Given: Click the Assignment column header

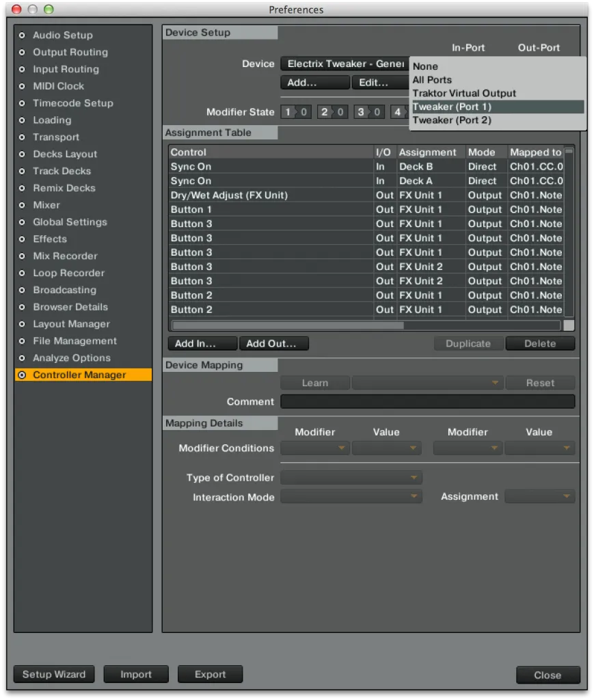Looking at the screenshot, I should click(x=431, y=152).
